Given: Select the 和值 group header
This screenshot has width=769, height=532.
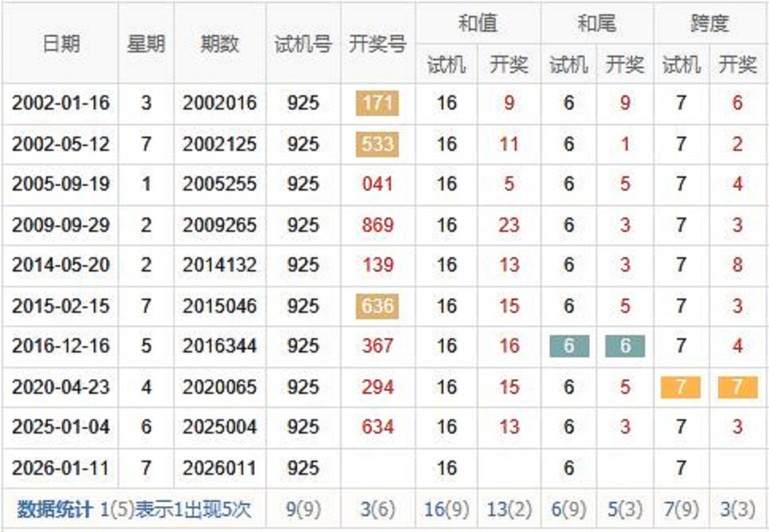Looking at the screenshot, I should (x=478, y=23).
